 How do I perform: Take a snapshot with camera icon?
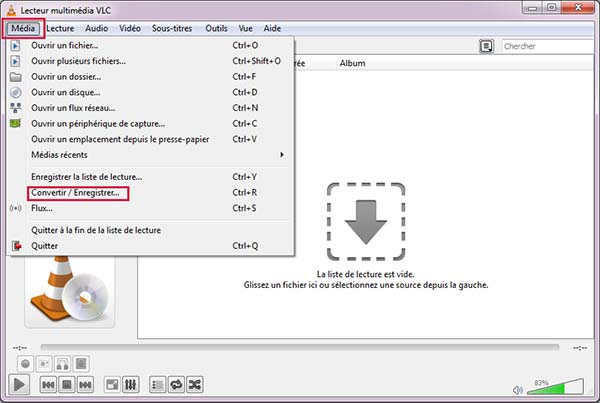(44, 364)
